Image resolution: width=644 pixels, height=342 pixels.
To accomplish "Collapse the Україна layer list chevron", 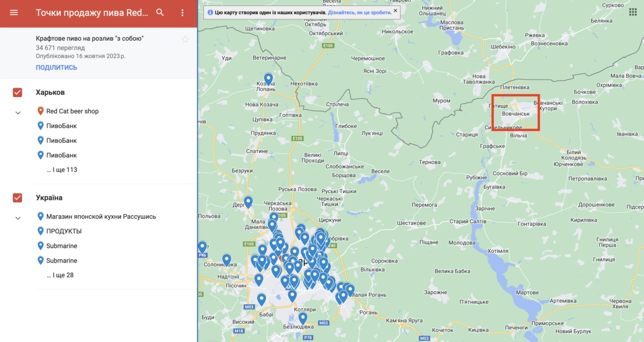I will [18, 218].
